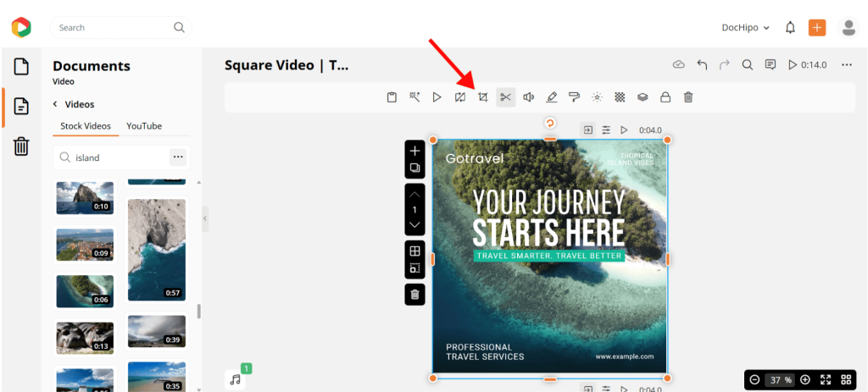This screenshot has height=392, width=868.
Task: Delete the page using the black trash button
Action: 415,295
